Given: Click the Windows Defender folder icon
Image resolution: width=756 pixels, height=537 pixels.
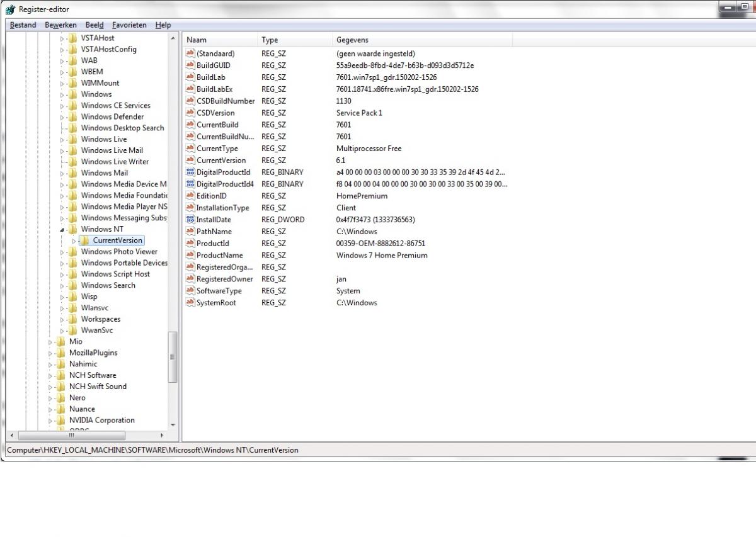Looking at the screenshot, I should pyautogui.click(x=73, y=116).
